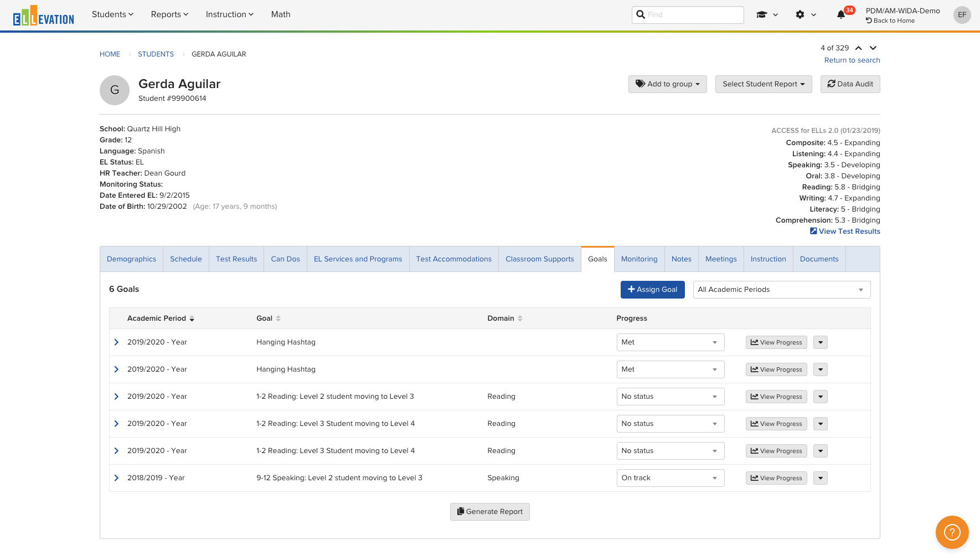980x560 pixels.
Task: Open the settings gear menu
Action: (806, 15)
